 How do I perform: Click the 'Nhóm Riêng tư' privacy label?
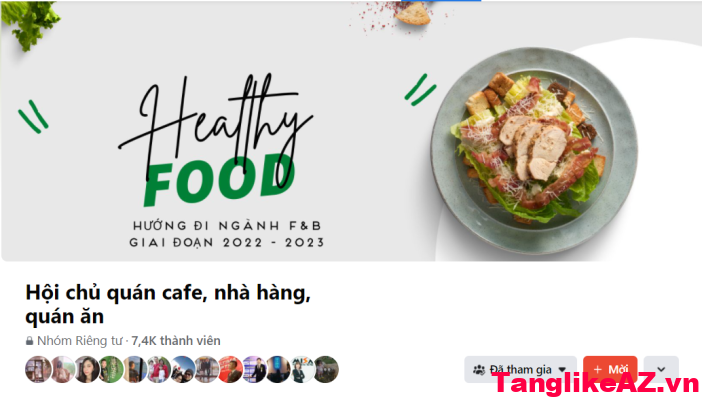point(79,341)
